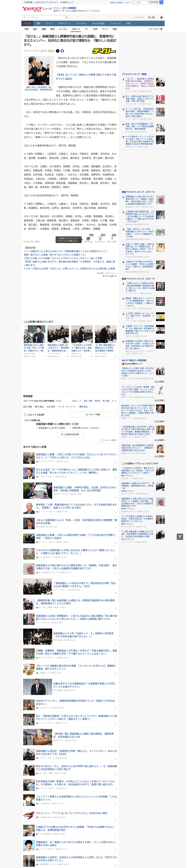Select the 科学 category tab
Screen dimensions: 186x868
coord(95,29)
